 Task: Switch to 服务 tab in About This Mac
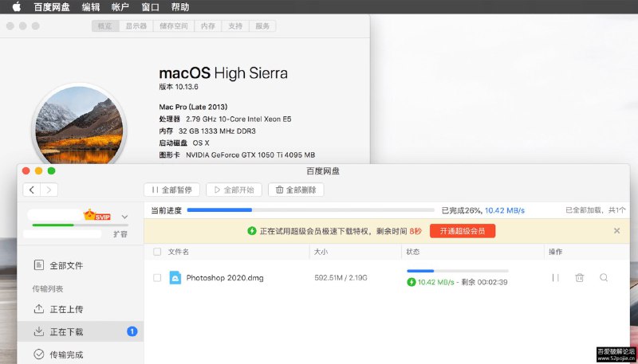(x=262, y=26)
